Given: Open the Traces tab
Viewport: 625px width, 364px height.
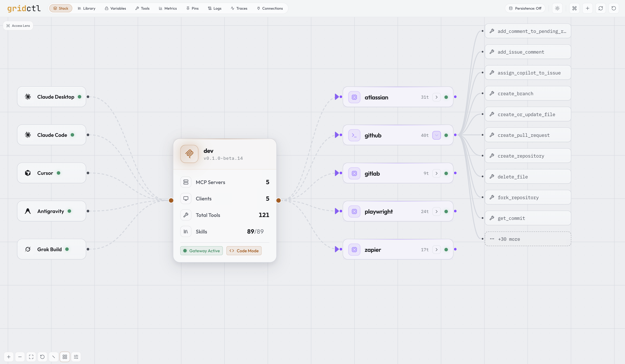Looking at the screenshot, I should pyautogui.click(x=239, y=8).
